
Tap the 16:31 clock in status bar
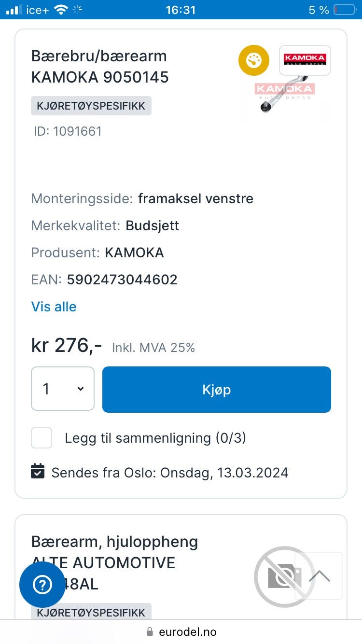(x=181, y=10)
